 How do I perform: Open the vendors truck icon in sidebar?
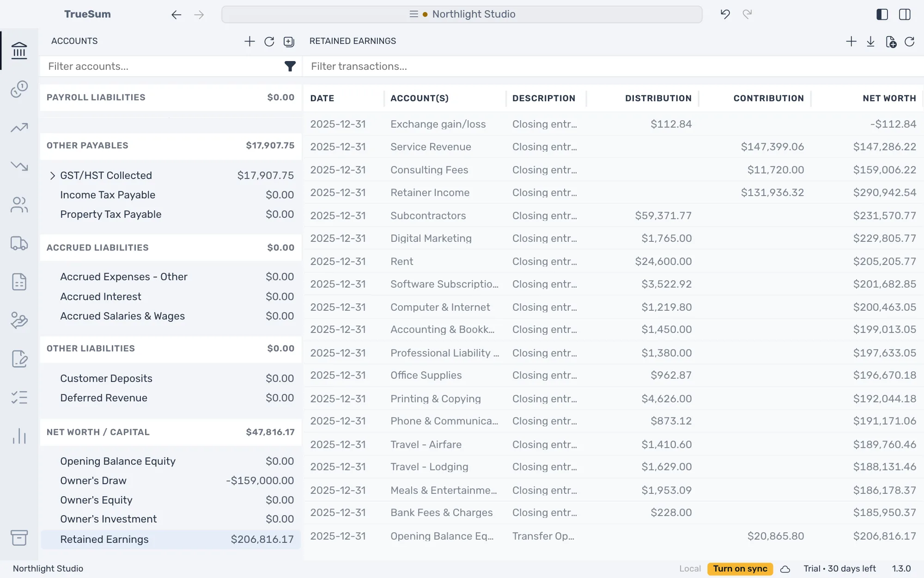pyautogui.click(x=19, y=243)
